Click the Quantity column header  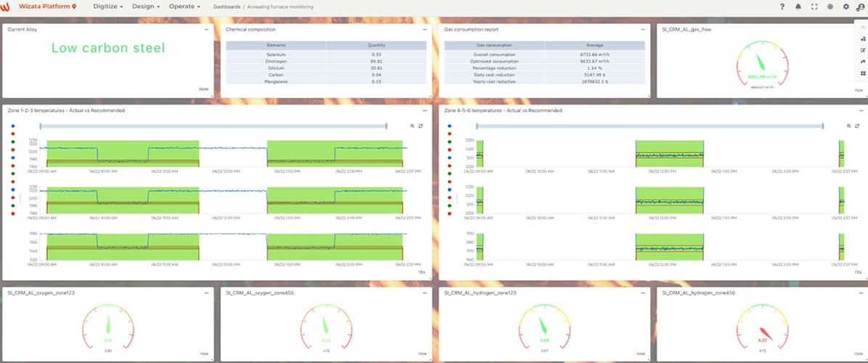pos(376,45)
